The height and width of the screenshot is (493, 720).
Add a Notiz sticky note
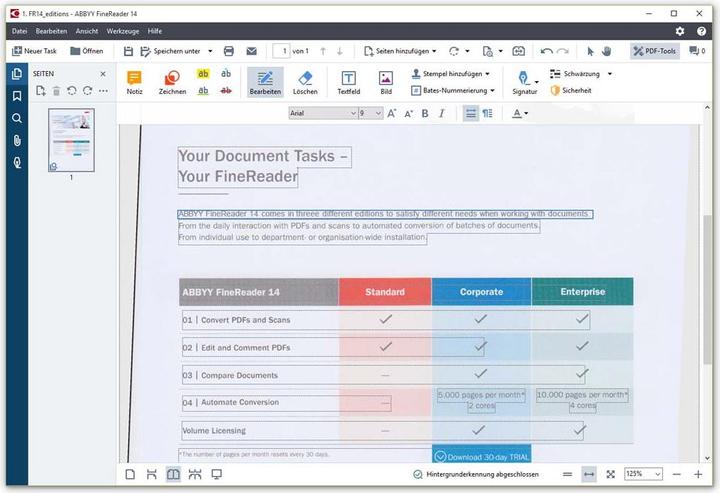click(134, 82)
